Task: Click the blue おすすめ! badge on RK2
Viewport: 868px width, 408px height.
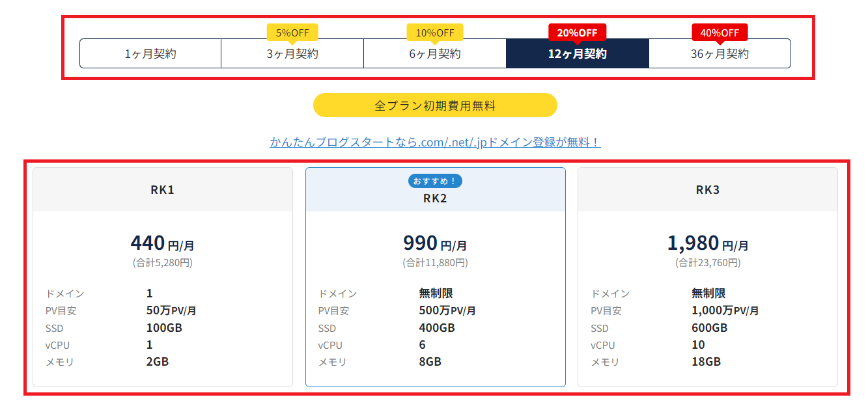Action: coord(435,181)
